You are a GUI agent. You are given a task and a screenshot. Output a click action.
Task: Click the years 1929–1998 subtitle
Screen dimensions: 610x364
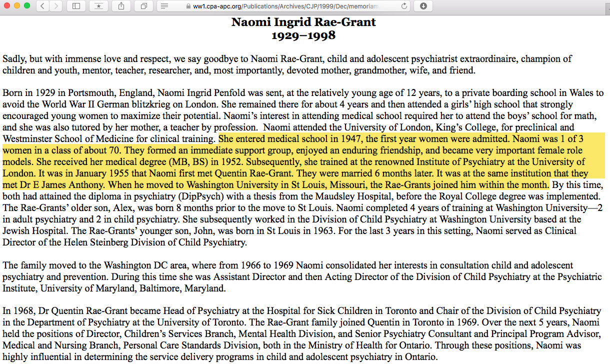[x=303, y=35]
